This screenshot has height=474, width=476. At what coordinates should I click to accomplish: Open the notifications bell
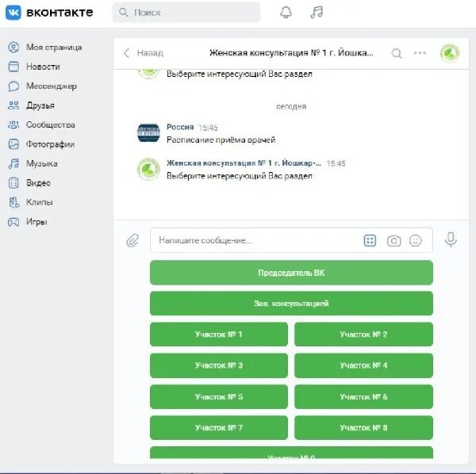pos(286,13)
